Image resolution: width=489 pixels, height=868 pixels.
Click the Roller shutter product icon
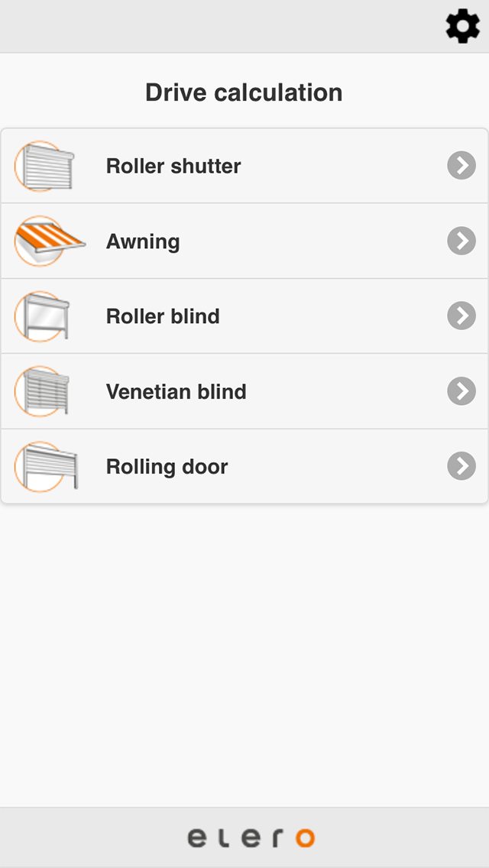coord(44,166)
